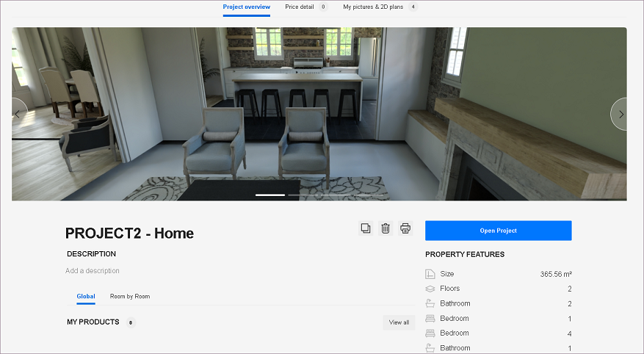644x354 pixels.
Task: Select the active white carousel slide indicator
Action: click(270, 195)
